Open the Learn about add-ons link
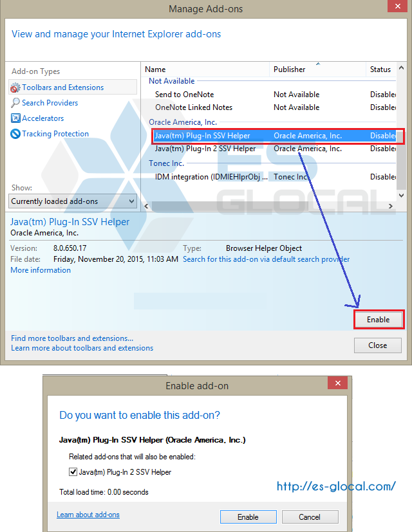Screen dimensions: 412x532 click(88, 515)
